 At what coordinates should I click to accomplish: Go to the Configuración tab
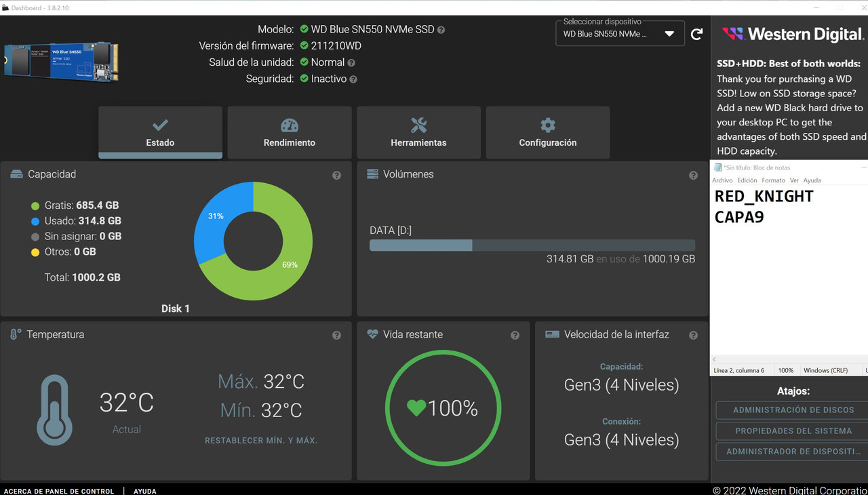click(548, 132)
